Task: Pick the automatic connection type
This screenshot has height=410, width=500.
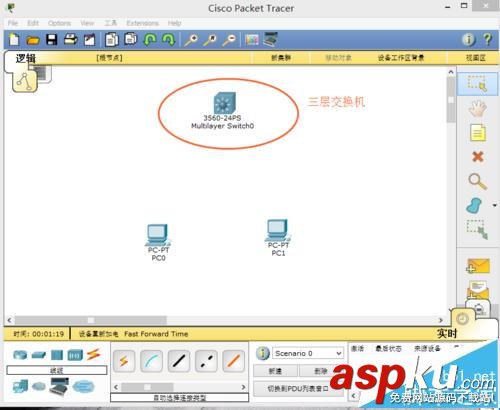Action: (124, 361)
